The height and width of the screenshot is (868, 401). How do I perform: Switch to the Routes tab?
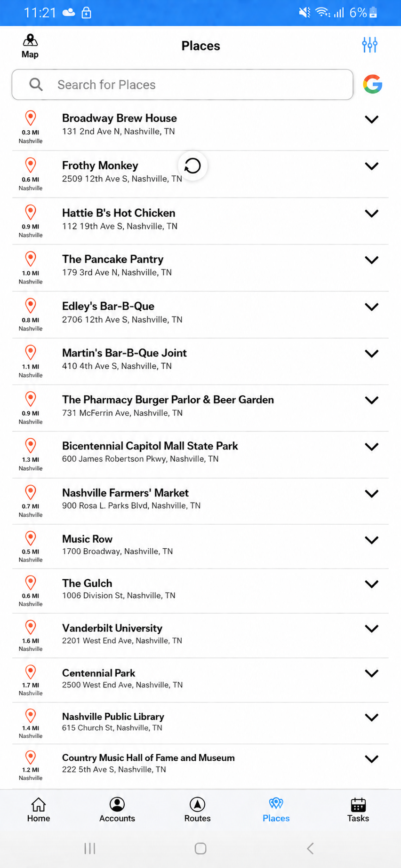[x=198, y=810]
